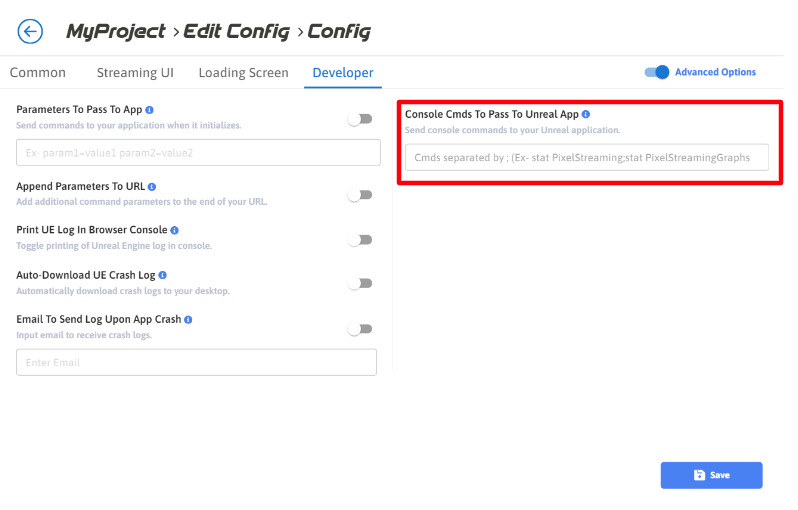
Task: Switch to the Common tab
Action: [x=38, y=73]
